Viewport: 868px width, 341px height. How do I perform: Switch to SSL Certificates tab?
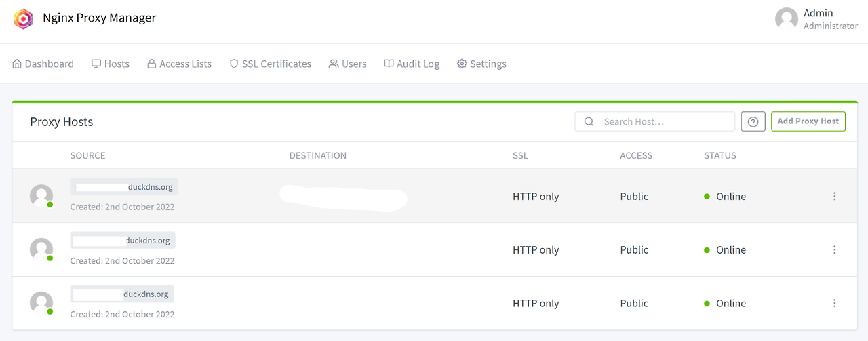[270, 64]
